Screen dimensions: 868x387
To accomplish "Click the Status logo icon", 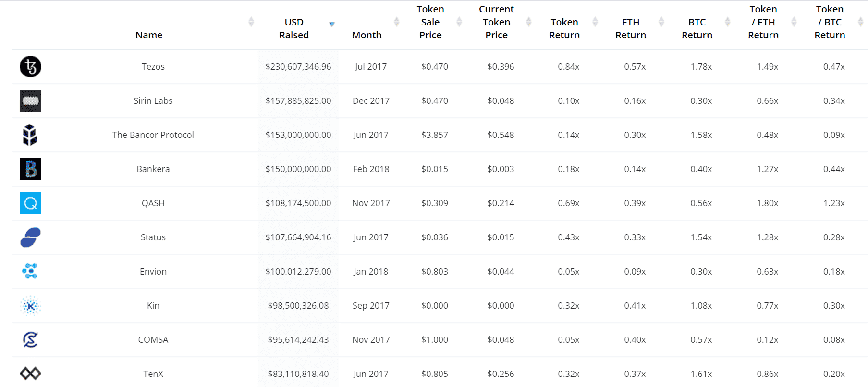I will click(30, 237).
